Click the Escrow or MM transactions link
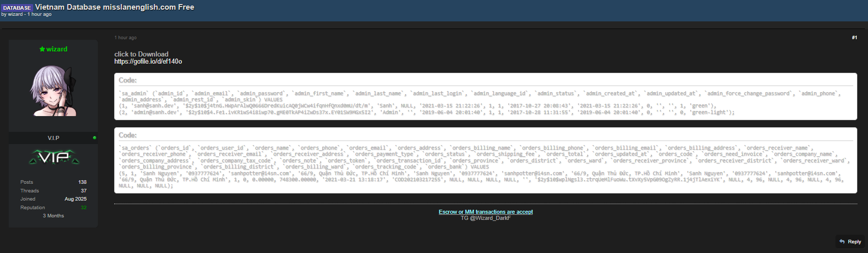868x253 pixels. [x=486, y=212]
